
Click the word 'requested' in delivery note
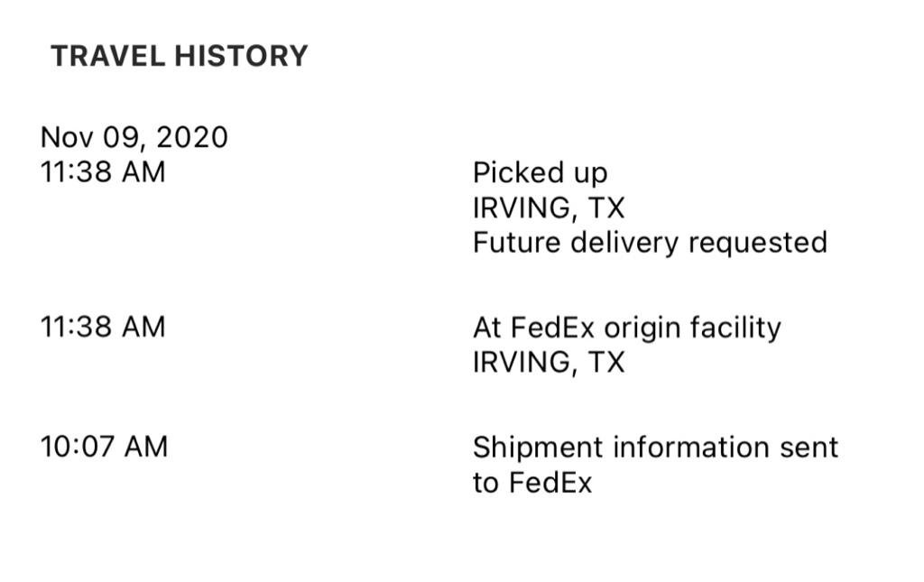[758, 244]
